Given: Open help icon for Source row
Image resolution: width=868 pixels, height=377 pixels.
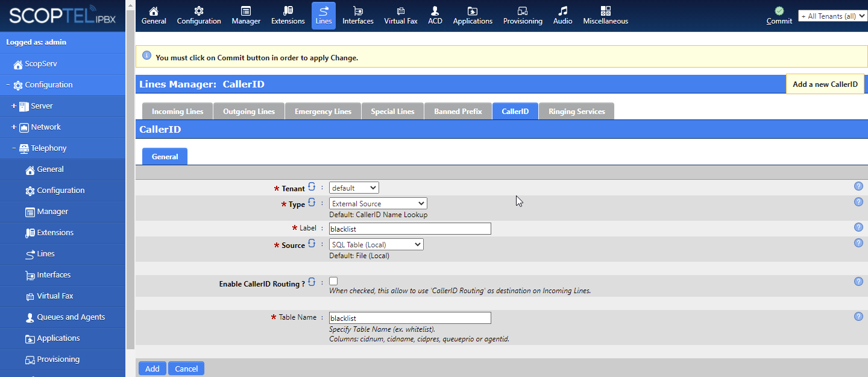Looking at the screenshot, I should (x=858, y=243).
